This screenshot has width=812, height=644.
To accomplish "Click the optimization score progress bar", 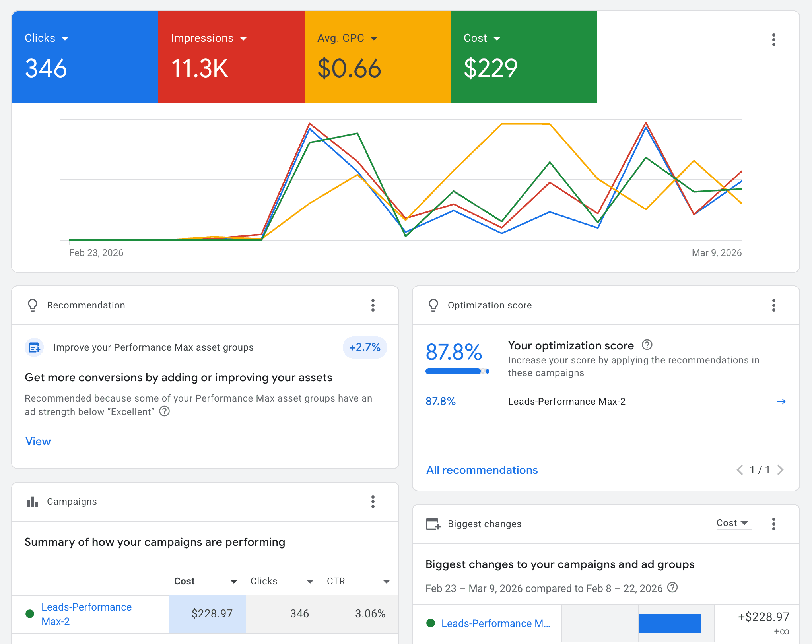I will [x=457, y=370].
